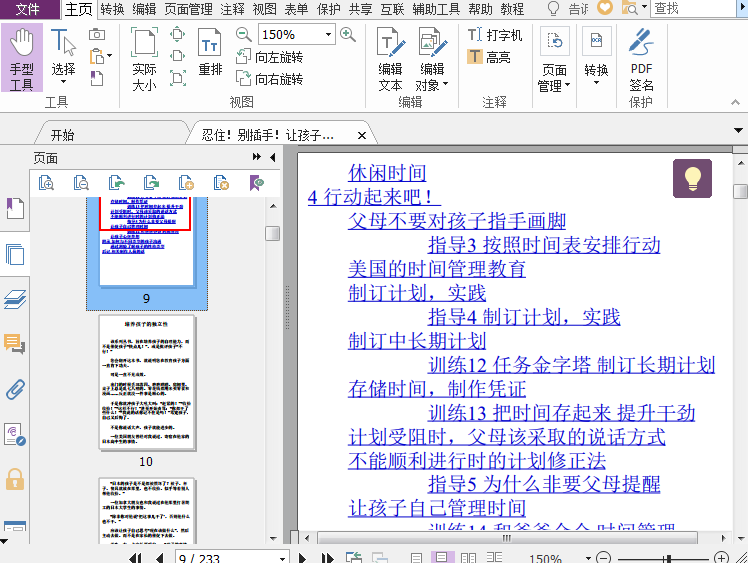Open the clipboard paste icon
This screenshot has width=748, height=563.
click(x=97, y=56)
